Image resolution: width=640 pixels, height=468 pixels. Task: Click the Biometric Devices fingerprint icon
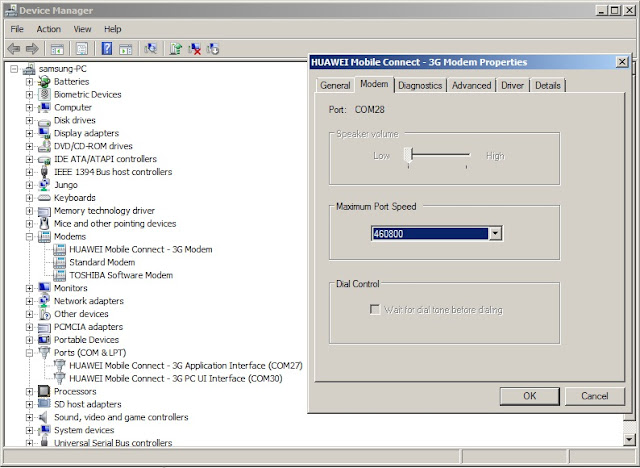pyautogui.click(x=44, y=94)
